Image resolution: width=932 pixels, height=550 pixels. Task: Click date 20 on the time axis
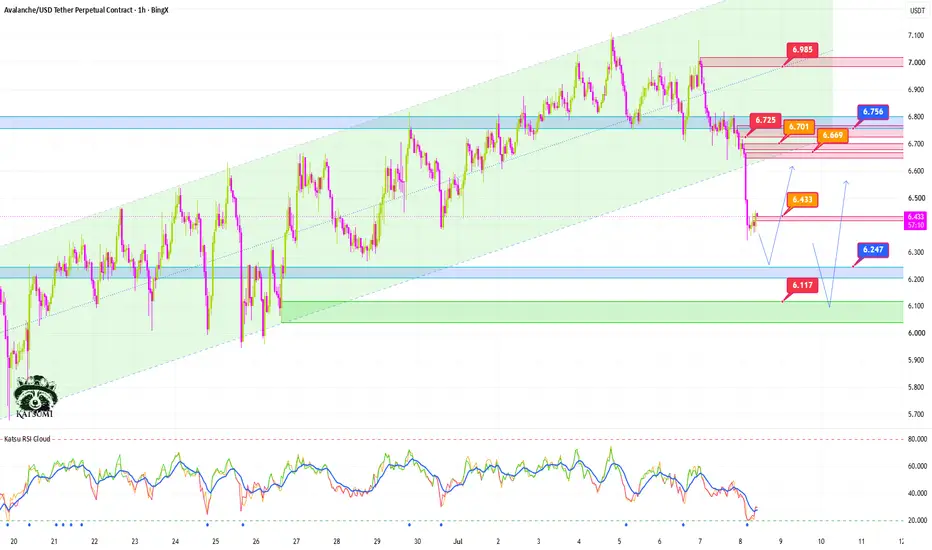tap(14, 542)
